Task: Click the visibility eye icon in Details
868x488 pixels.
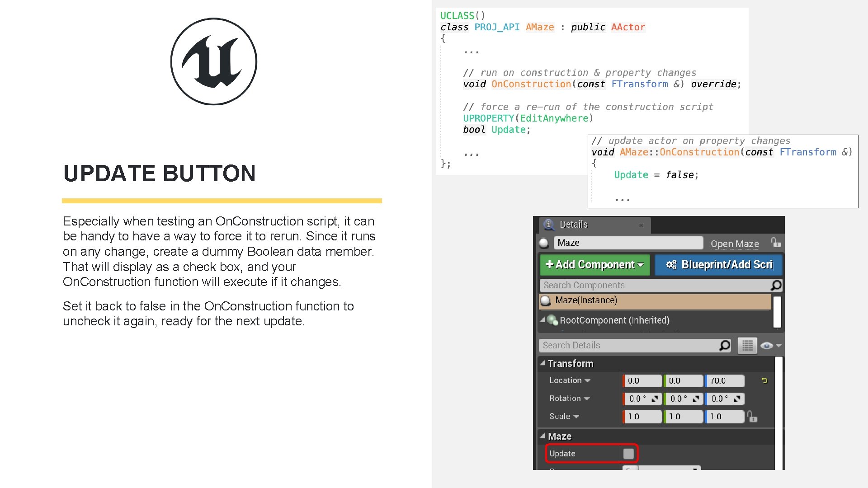Action: point(765,346)
